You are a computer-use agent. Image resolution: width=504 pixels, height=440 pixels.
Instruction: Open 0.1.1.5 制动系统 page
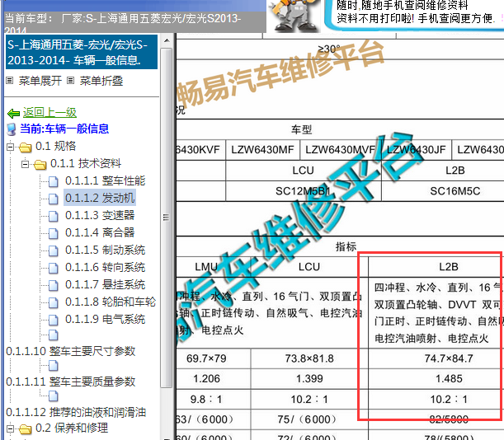point(106,250)
